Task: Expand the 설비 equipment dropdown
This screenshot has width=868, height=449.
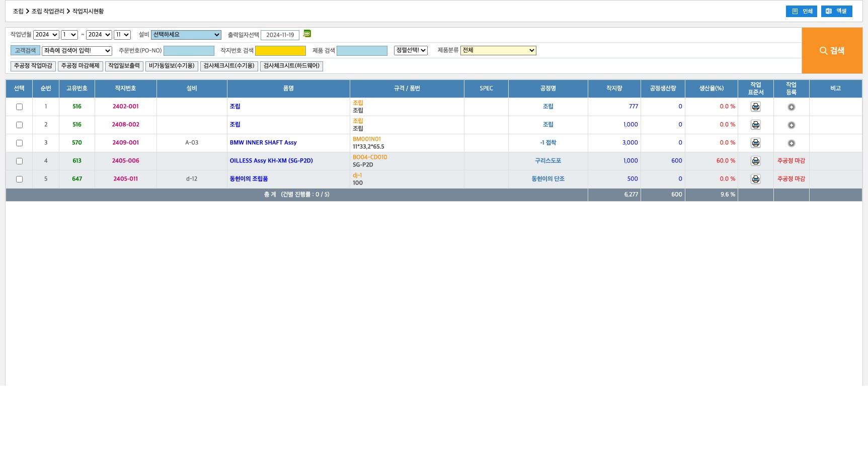Action: [186, 35]
